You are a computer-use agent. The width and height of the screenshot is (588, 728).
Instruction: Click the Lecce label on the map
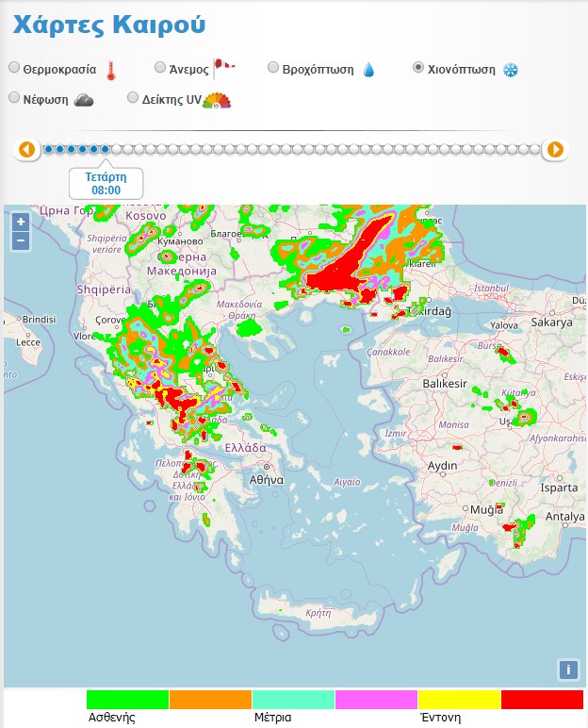click(x=28, y=342)
